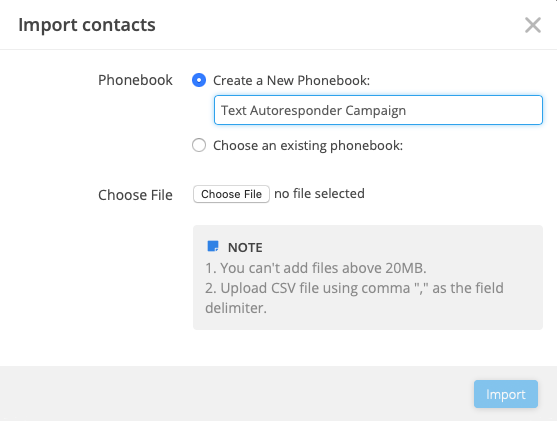
Task: Click the "Create a New Phonebook:" label text
Action: [x=291, y=81]
